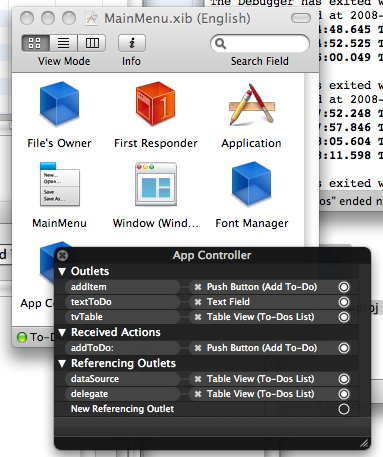The width and height of the screenshot is (383, 457).
Task: Click the Font Manager label
Action: [x=252, y=223]
